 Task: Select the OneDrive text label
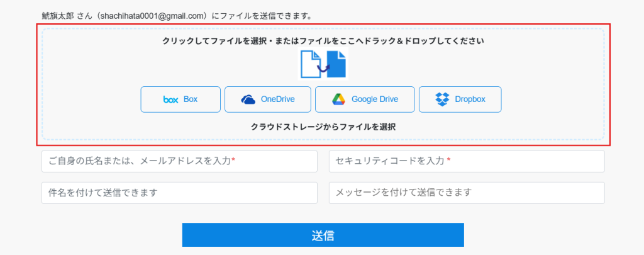pyautogui.click(x=277, y=99)
